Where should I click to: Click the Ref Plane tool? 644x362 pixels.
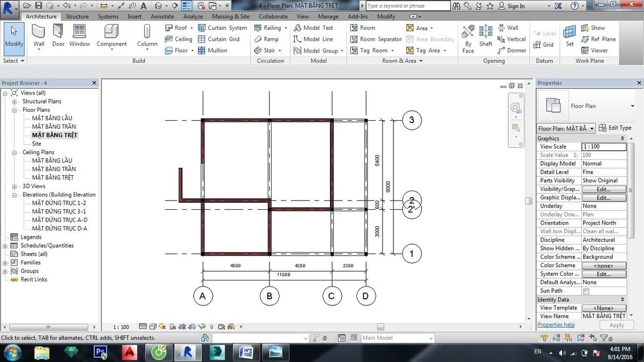tap(598, 39)
